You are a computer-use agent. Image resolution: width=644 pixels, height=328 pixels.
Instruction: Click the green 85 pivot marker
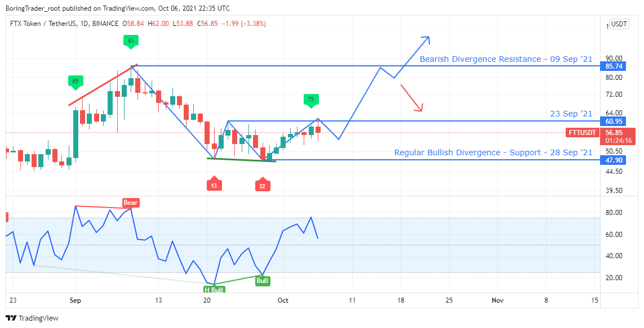pyautogui.click(x=75, y=81)
